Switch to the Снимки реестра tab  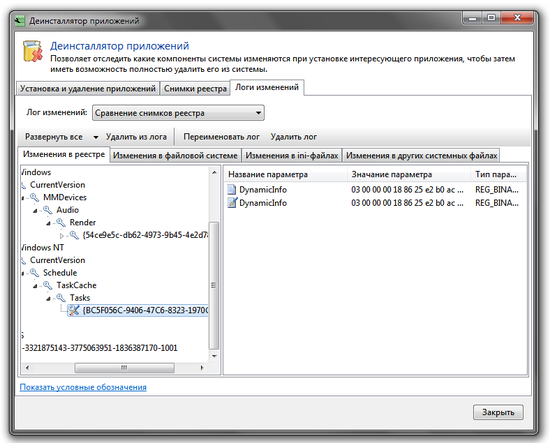pyautogui.click(x=195, y=88)
